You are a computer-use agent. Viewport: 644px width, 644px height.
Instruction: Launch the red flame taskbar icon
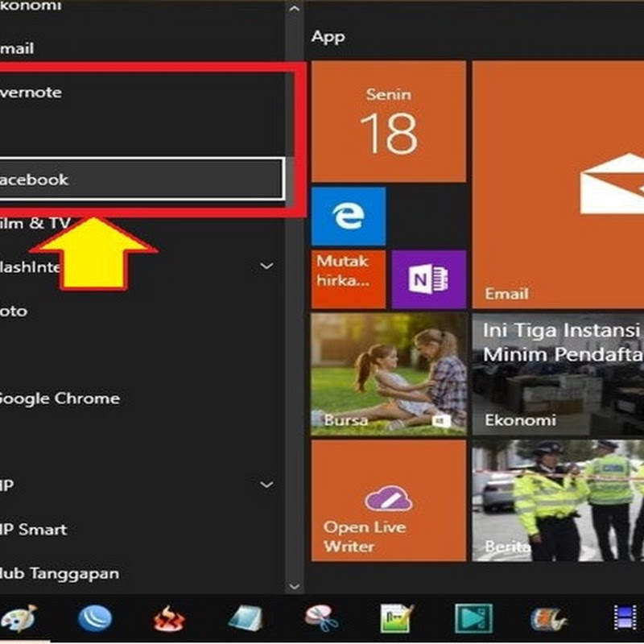169,619
